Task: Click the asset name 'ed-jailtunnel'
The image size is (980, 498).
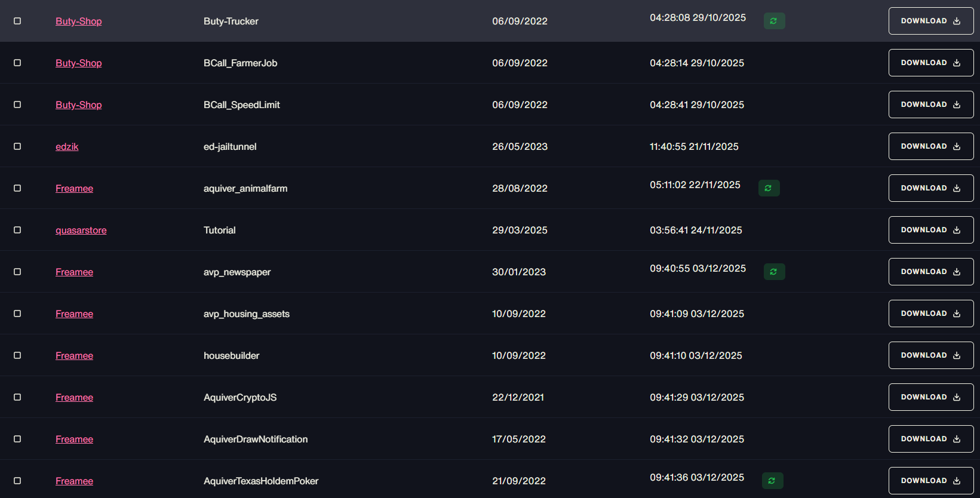Action: pos(230,146)
